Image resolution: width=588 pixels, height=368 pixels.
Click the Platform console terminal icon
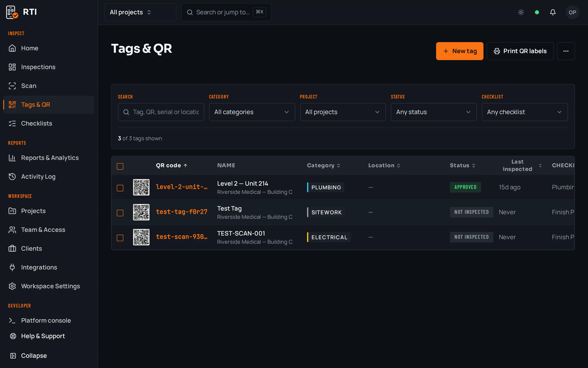pos(12,320)
